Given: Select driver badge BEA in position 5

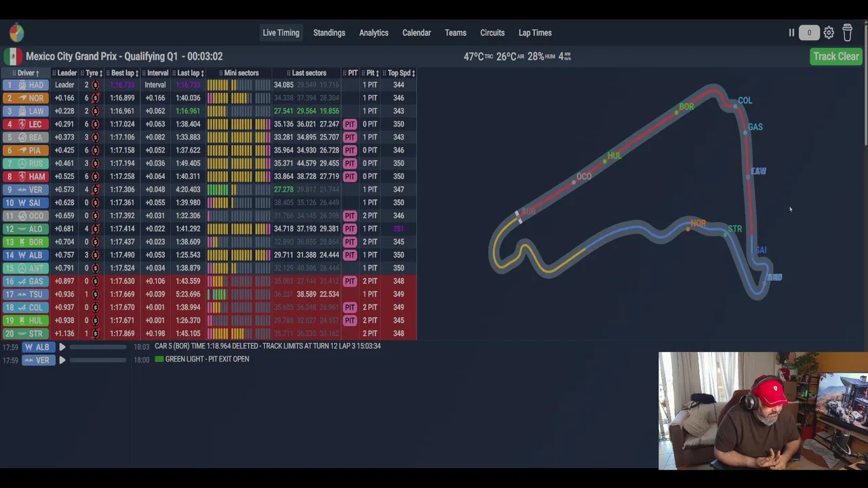Looking at the screenshot, I should tap(24, 138).
